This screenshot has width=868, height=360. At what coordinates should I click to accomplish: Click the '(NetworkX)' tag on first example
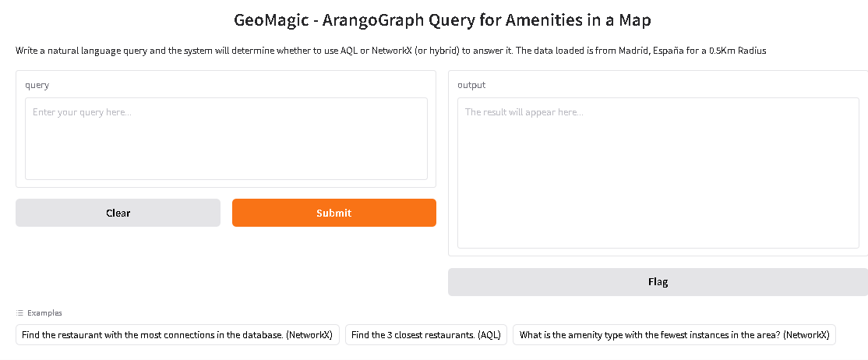tap(309, 335)
